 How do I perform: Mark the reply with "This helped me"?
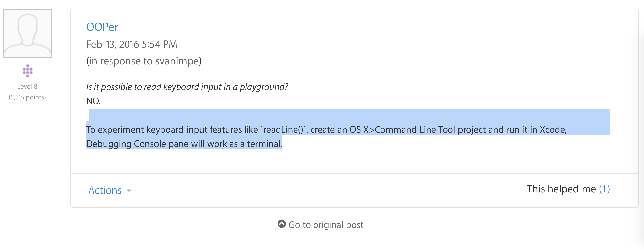(561, 189)
